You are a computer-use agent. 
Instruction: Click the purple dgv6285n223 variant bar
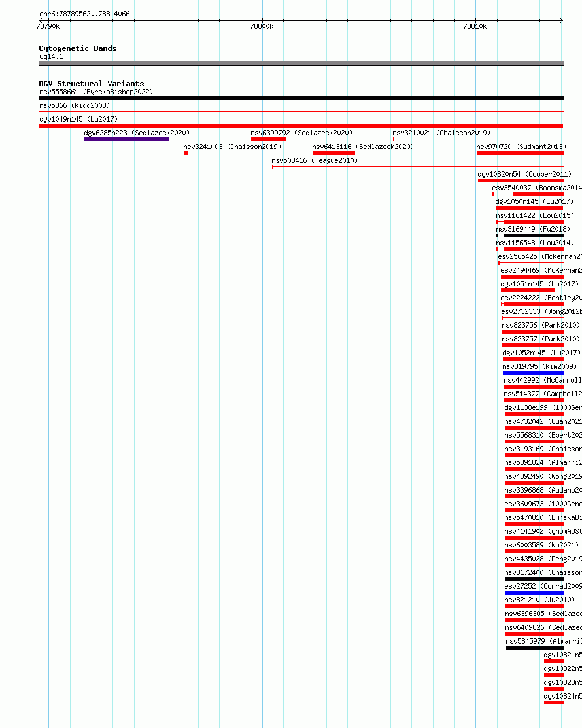[x=126, y=139]
